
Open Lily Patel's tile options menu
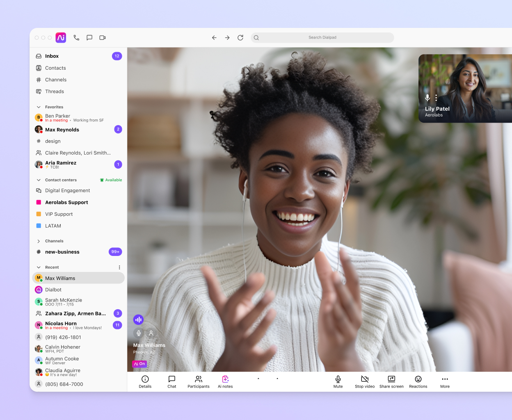pyautogui.click(x=436, y=98)
